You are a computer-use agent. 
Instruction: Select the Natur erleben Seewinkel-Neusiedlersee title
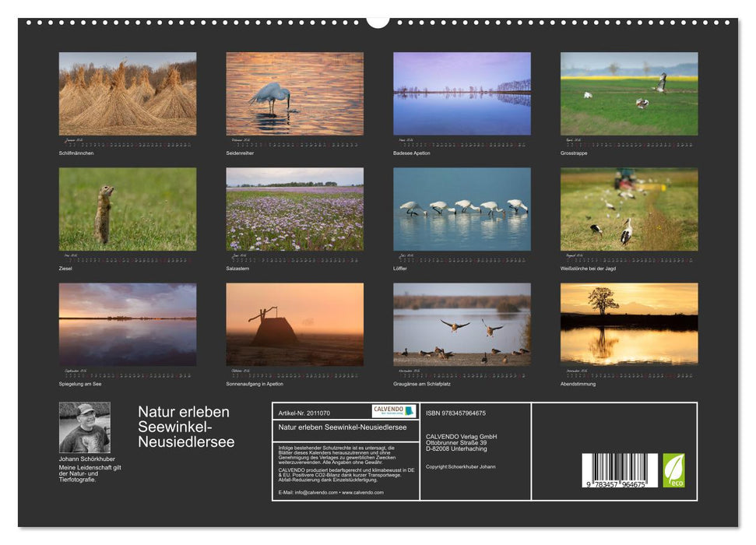184,427
